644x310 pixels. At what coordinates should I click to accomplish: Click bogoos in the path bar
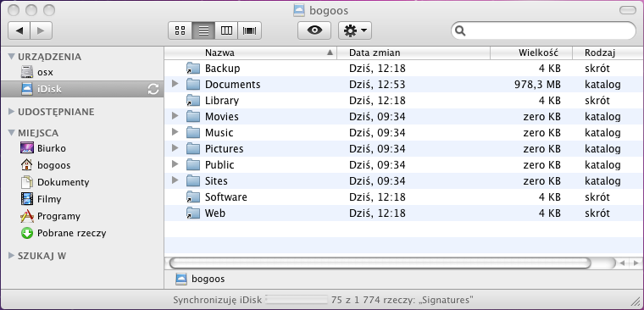point(200,280)
